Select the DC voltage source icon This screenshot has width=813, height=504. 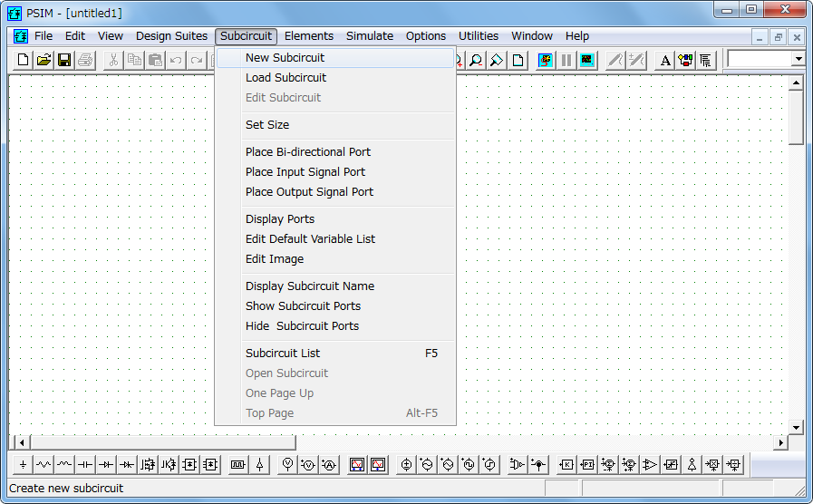pos(406,465)
